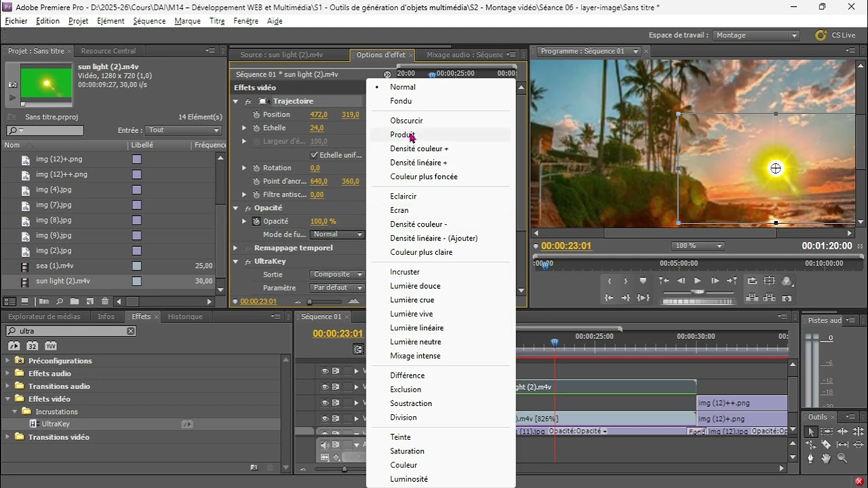Switch Project panel to list view
The image size is (868, 488).
click(10, 302)
